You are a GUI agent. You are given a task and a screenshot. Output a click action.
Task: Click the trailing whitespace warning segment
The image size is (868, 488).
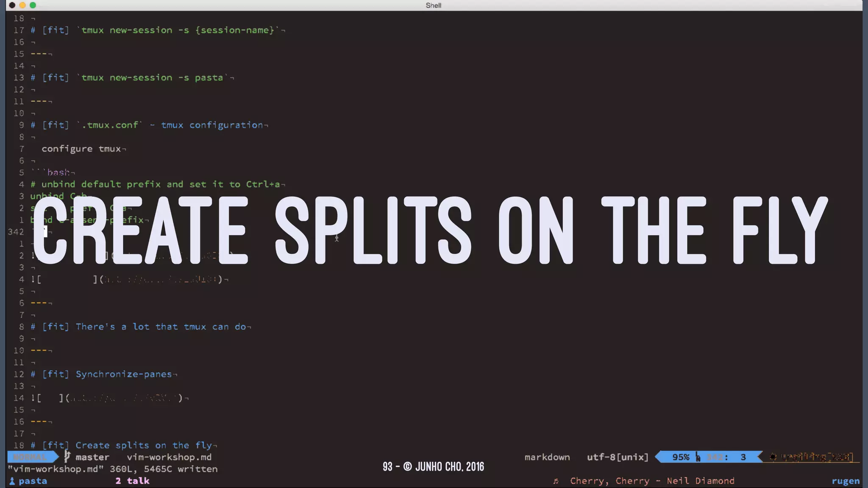point(812,457)
